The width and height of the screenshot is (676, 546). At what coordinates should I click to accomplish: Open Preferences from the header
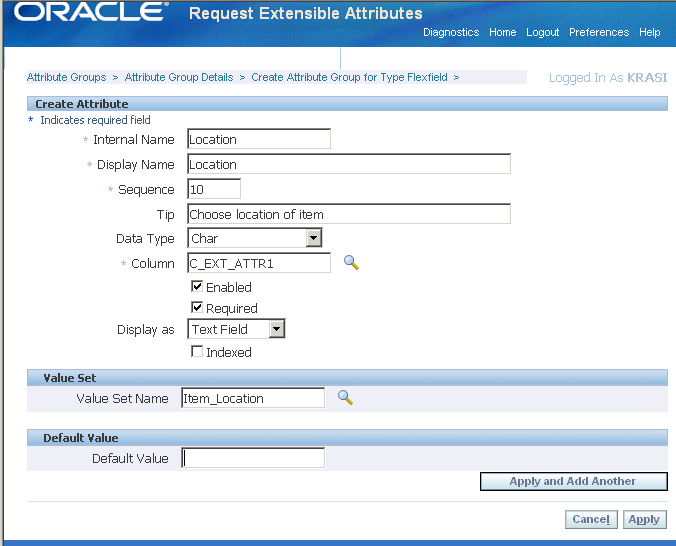[599, 32]
